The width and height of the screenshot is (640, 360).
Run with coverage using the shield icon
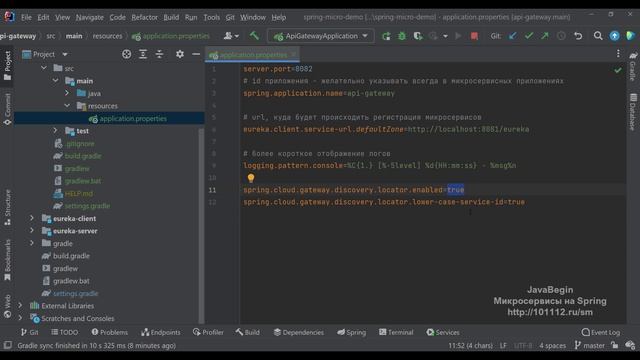pos(418,36)
